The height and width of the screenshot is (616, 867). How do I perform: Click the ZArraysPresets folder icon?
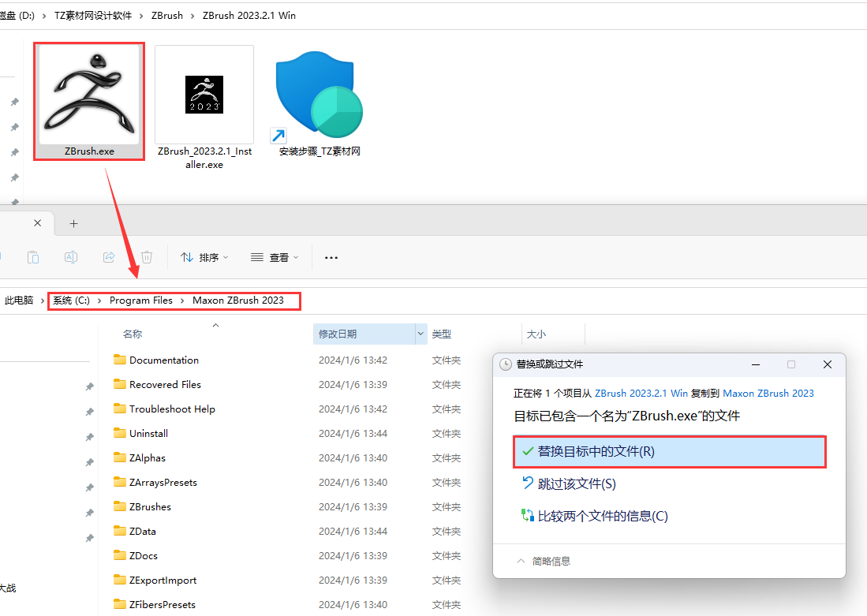coord(120,482)
